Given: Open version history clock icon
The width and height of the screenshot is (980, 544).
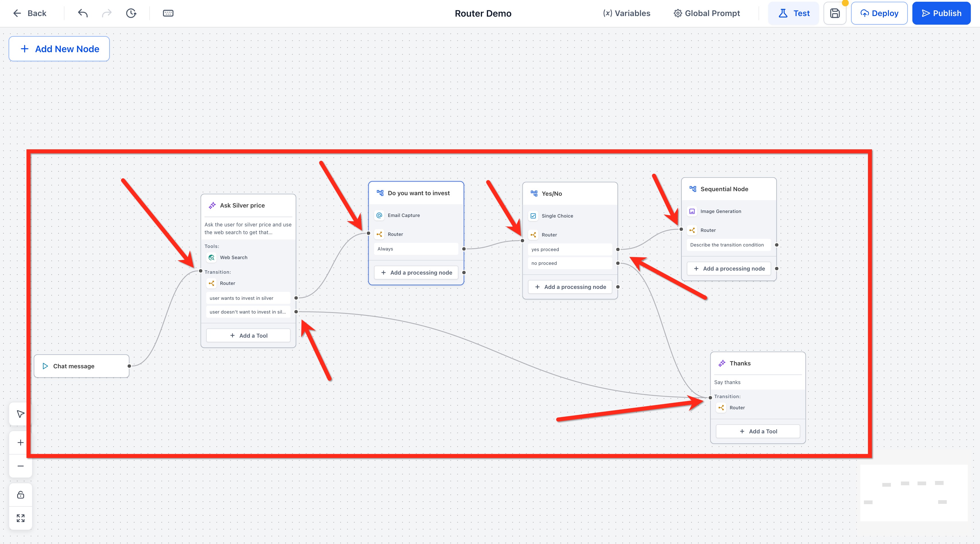Looking at the screenshot, I should click(131, 13).
